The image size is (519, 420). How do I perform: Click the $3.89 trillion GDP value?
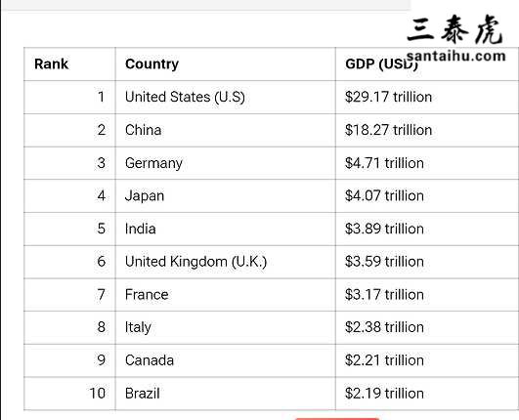pos(384,229)
